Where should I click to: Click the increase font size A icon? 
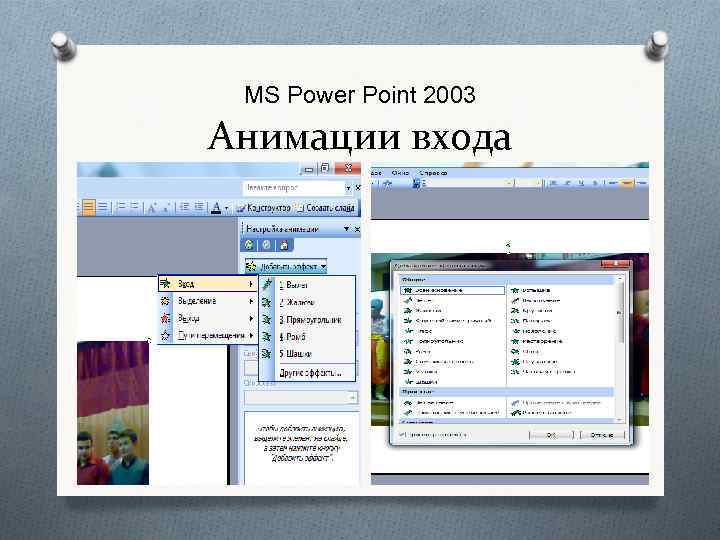[x=152, y=208]
